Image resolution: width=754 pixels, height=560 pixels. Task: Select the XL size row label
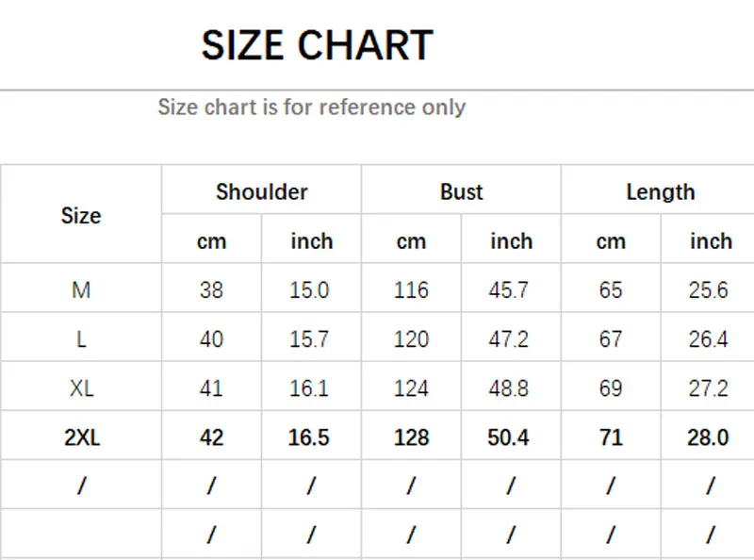click(81, 387)
